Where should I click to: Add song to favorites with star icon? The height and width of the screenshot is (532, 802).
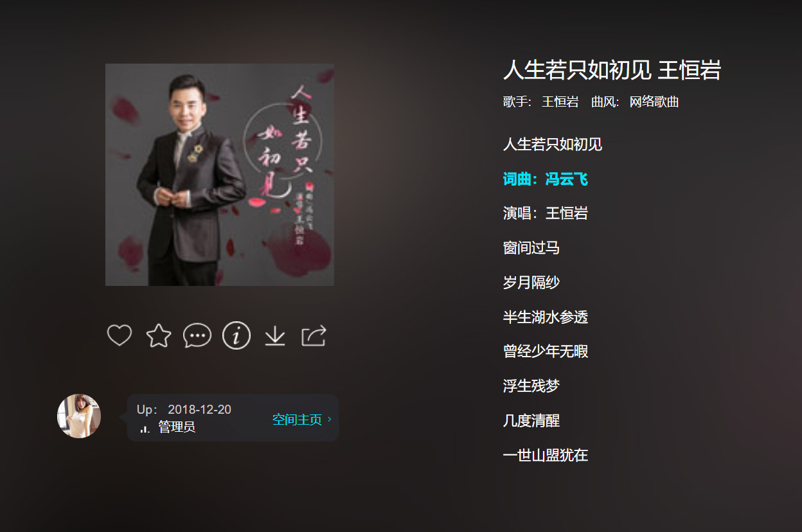[x=159, y=335]
